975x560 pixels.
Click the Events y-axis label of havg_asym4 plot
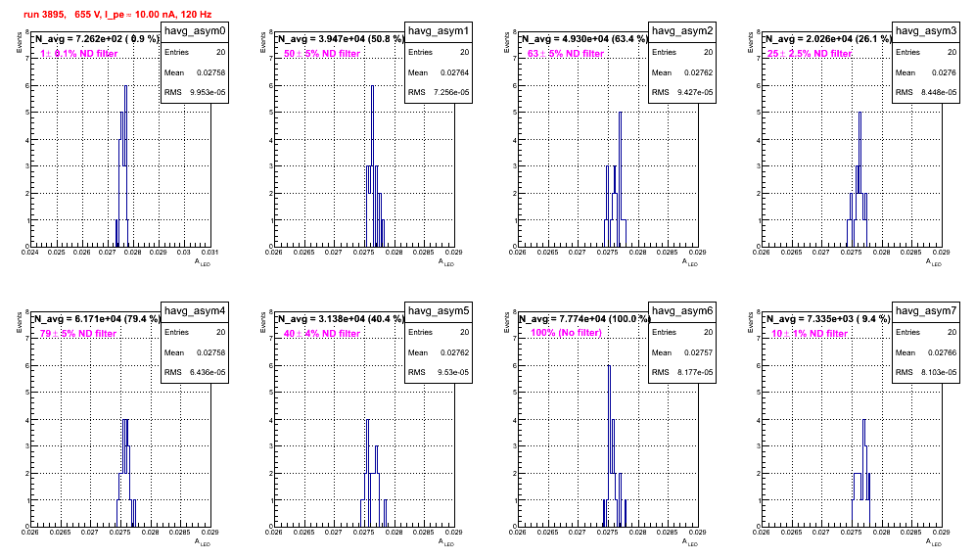tap(19, 322)
